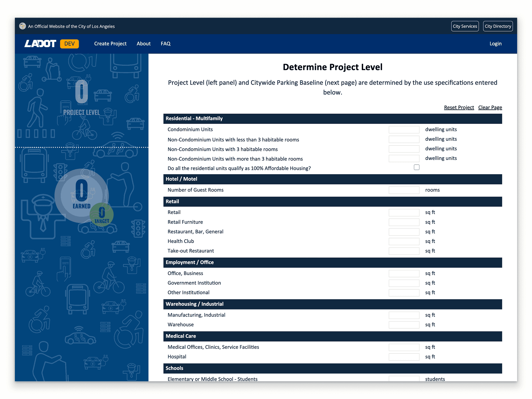
Task: Open the FAQ page
Action: pos(166,44)
